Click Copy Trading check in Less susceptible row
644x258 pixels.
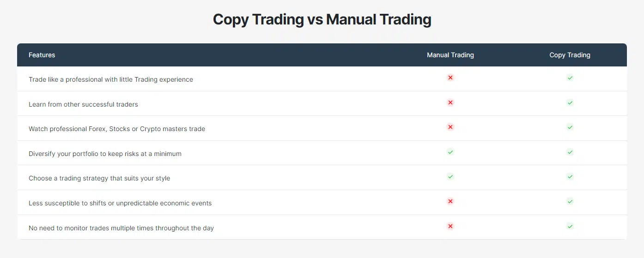(x=570, y=201)
